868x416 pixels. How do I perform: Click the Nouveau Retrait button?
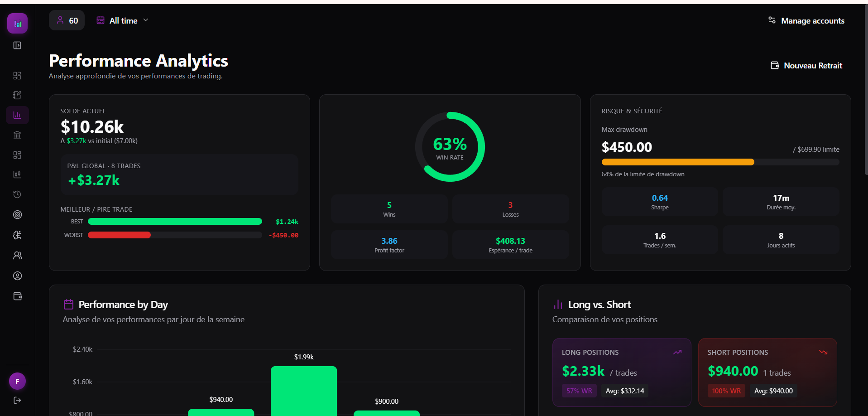click(806, 65)
